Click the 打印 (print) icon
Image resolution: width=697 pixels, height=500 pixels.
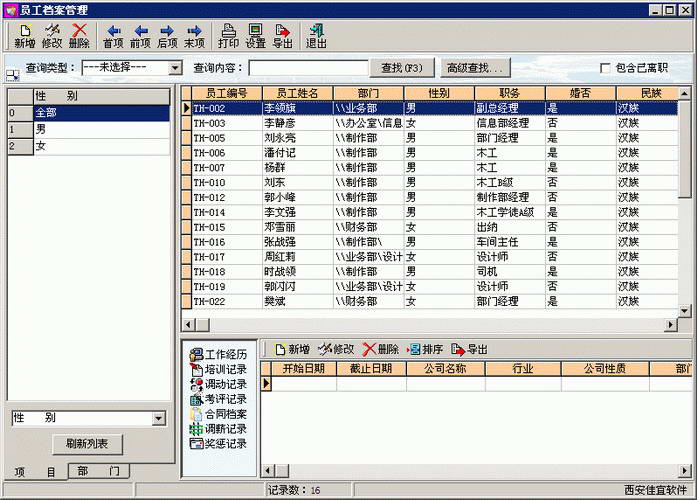[x=228, y=36]
